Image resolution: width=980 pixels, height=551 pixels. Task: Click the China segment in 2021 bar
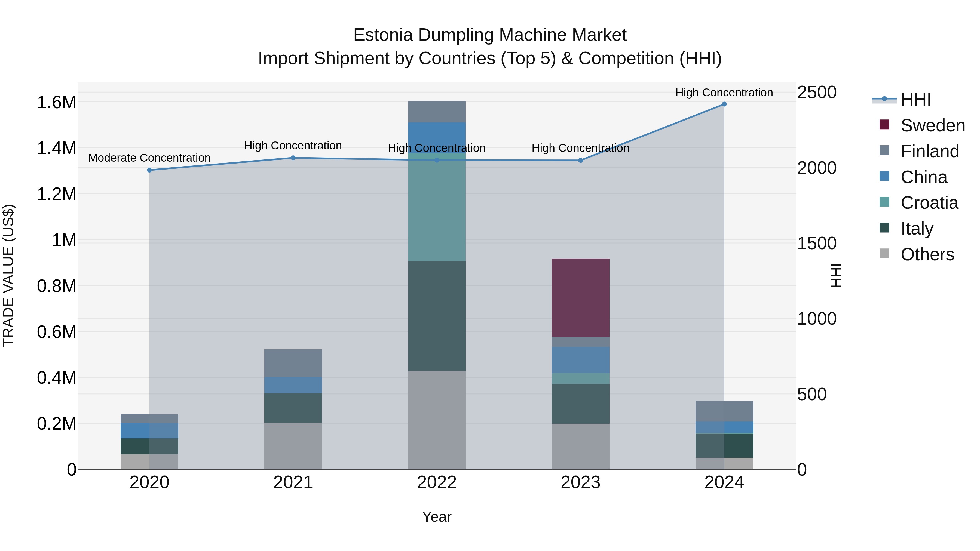(293, 385)
